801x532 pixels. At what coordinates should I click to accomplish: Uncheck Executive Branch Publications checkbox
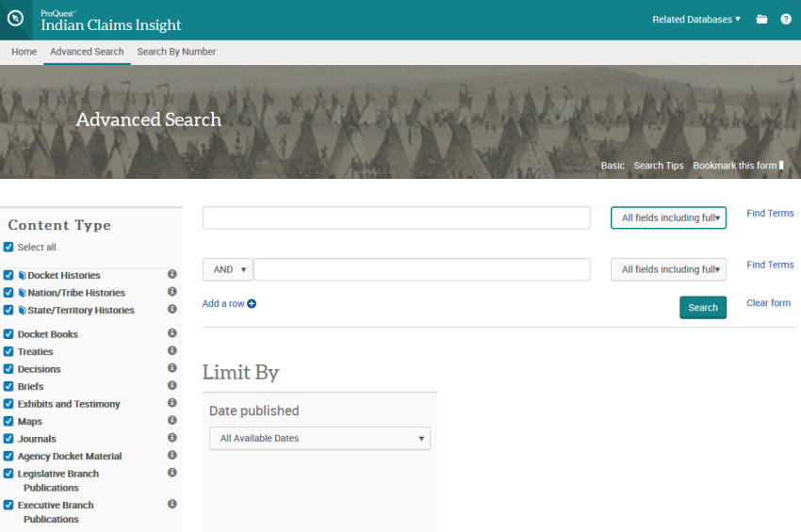(8, 505)
